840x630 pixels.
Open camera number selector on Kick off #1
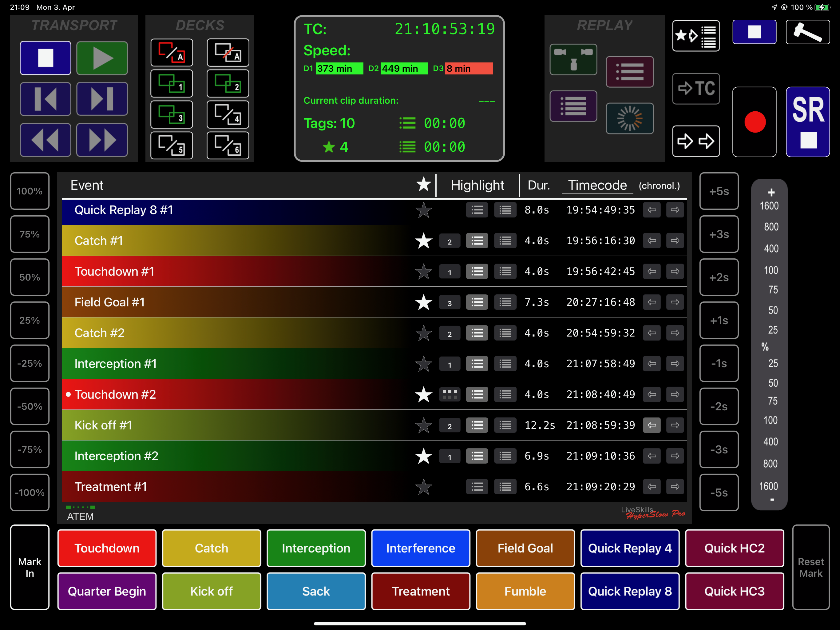tap(450, 425)
